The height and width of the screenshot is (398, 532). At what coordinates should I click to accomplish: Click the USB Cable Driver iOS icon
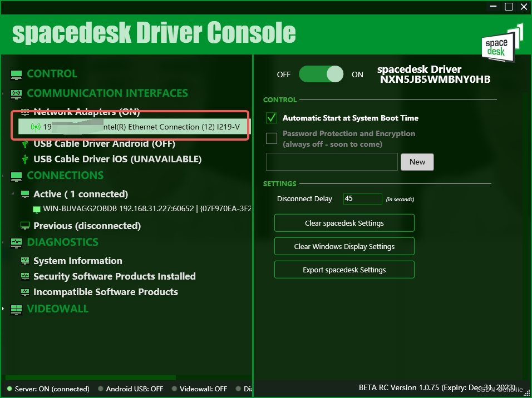click(x=25, y=159)
